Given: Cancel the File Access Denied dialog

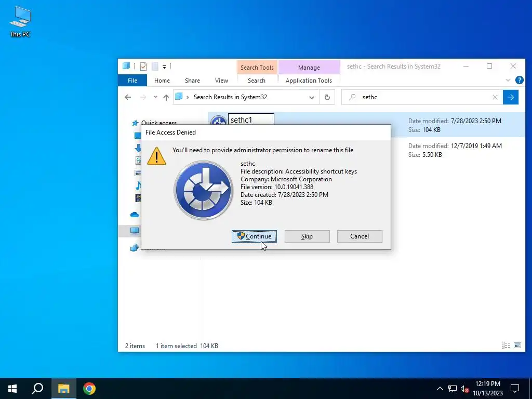Looking at the screenshot, I should 360,236.
